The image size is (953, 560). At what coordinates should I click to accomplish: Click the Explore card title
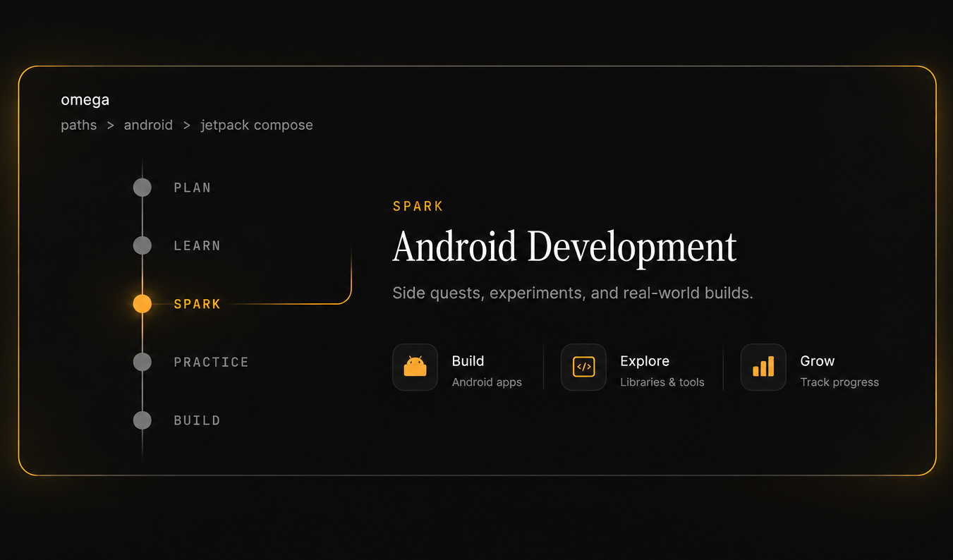coord(645,361)
